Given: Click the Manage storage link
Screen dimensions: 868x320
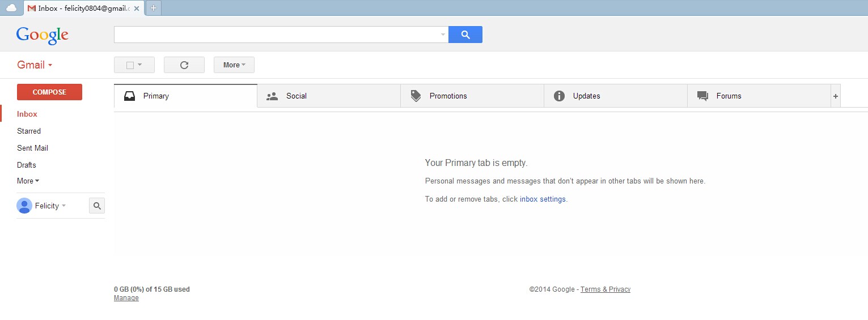Looking at the screenshot, I should click(126, 298).
